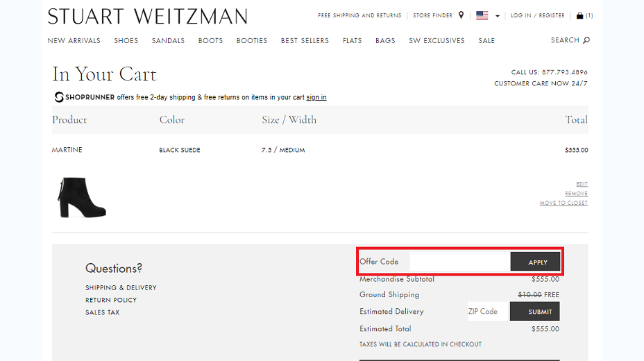The image size is (644, 361).
Task: Open the Booties menu
Action: coord(252,41)
